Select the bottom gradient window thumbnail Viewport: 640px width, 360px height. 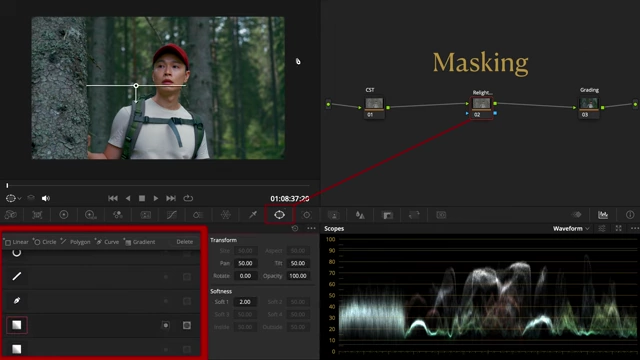click(17, 349)
